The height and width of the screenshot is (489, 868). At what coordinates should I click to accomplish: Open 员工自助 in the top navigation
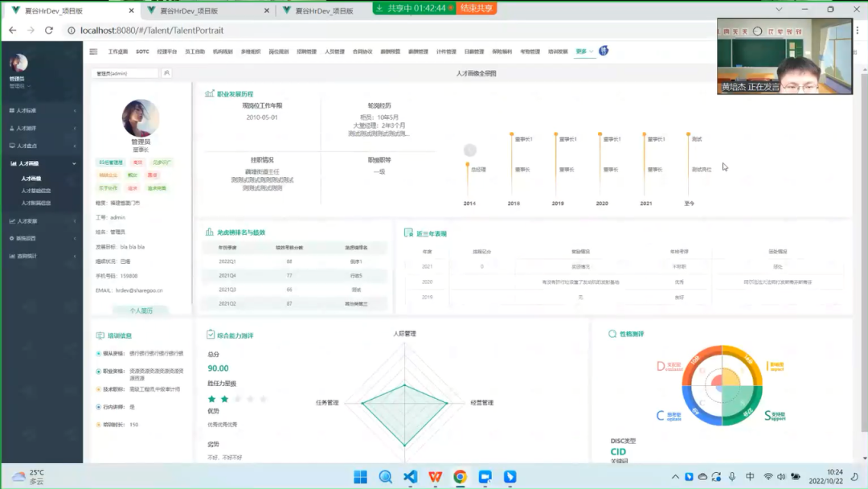(194, 51)
